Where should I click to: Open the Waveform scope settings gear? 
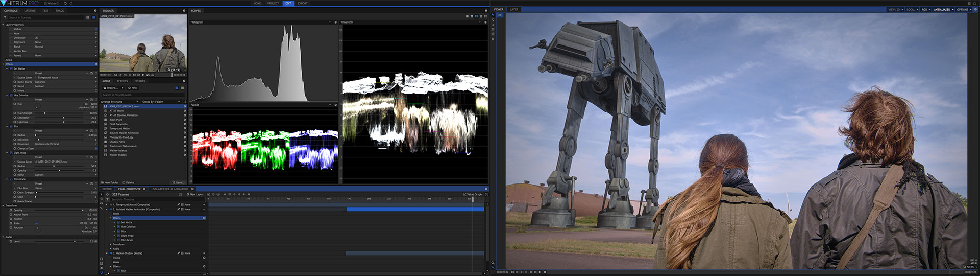(x=485, y=22)
